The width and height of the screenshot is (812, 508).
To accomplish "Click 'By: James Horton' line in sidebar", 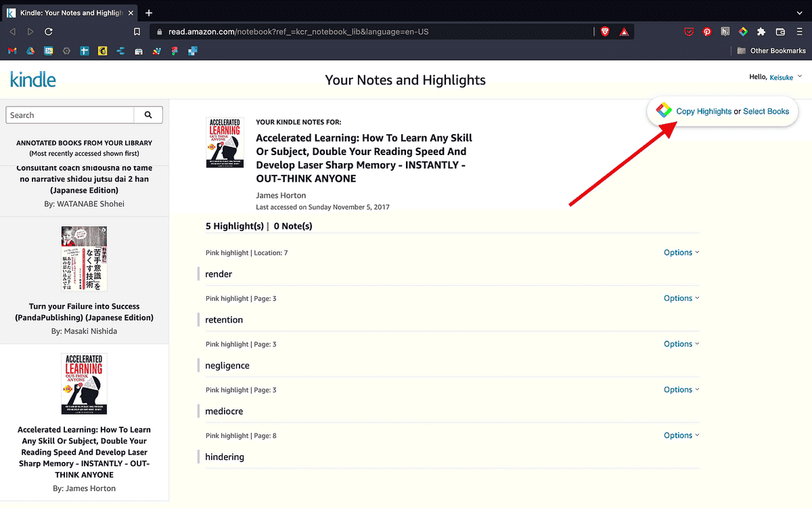I will pyautogui.click(x=84, y=488).
